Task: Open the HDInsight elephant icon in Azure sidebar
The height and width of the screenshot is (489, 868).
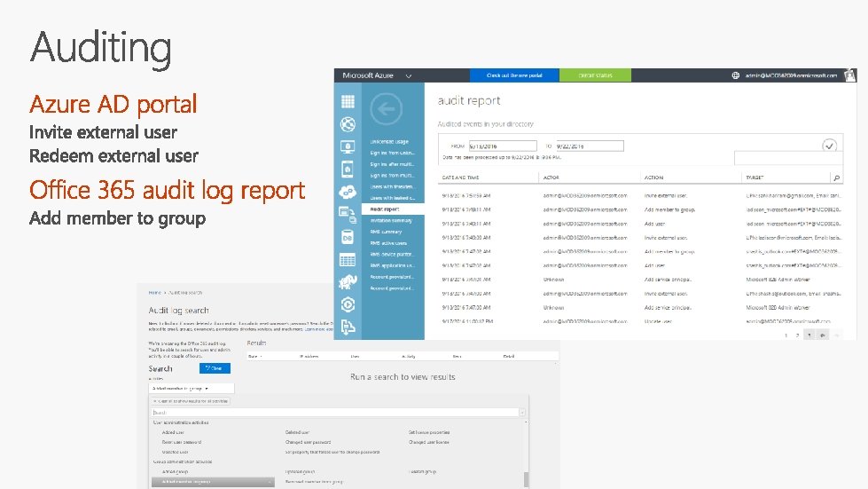Action: pos(348,282)
